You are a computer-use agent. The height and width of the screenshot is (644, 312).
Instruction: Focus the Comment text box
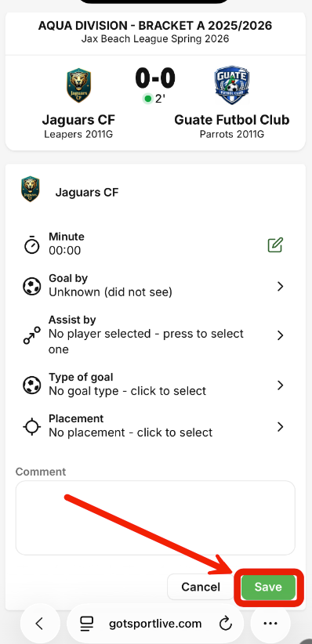point(155,518)
